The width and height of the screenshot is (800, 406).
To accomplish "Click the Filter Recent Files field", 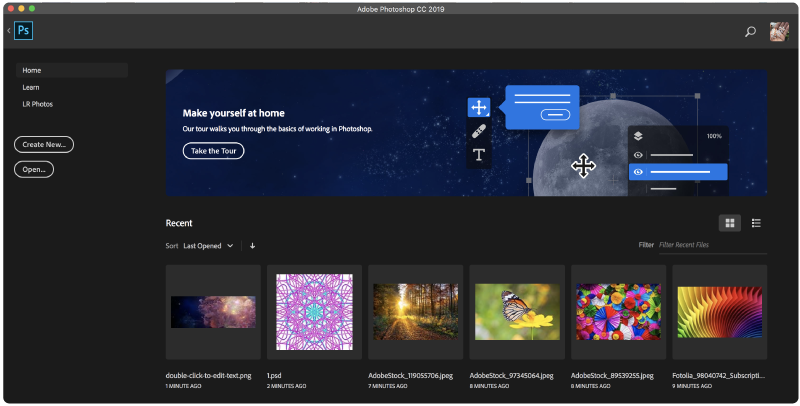I will point(712,245).
